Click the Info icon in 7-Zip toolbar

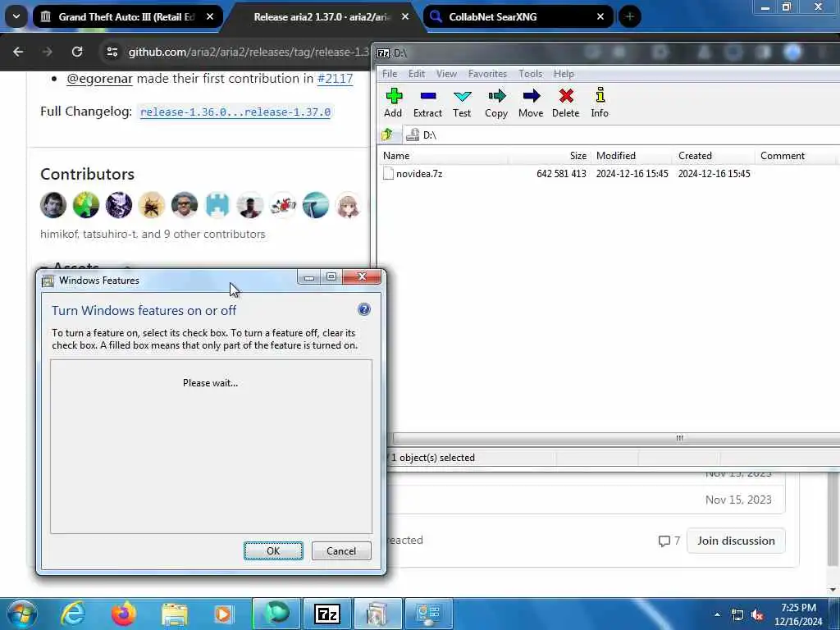click(x=600, y=103)
